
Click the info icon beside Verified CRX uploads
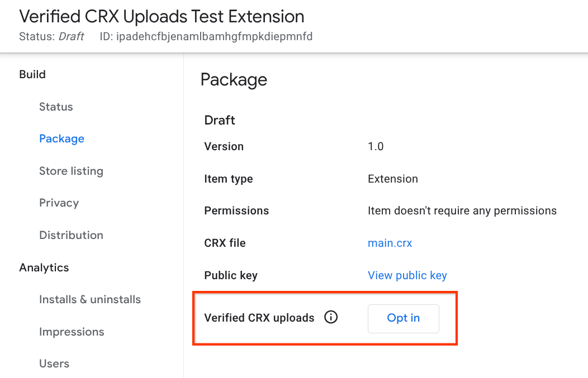pyautogui.click(x=331, y=317)
